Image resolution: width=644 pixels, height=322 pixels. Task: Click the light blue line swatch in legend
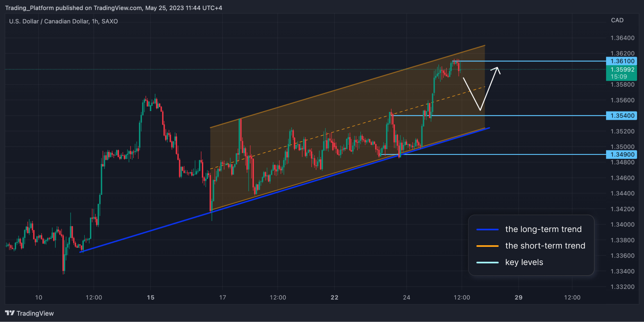(487, 263)
